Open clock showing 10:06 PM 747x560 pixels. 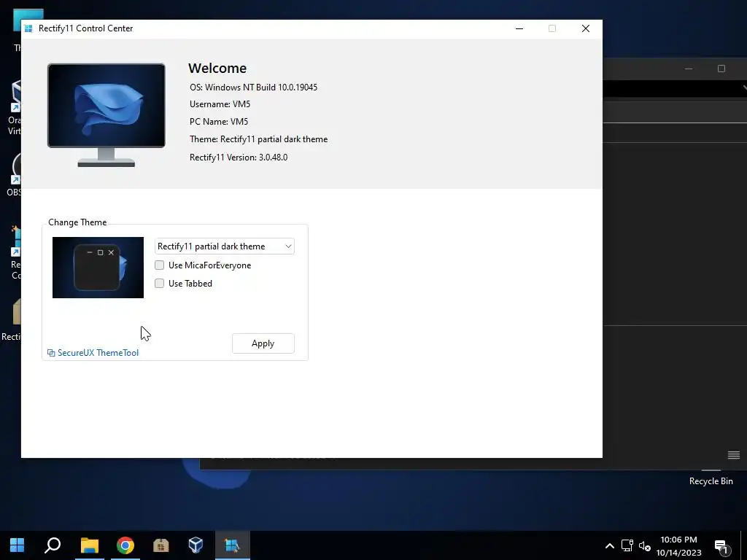click(678, 540)
